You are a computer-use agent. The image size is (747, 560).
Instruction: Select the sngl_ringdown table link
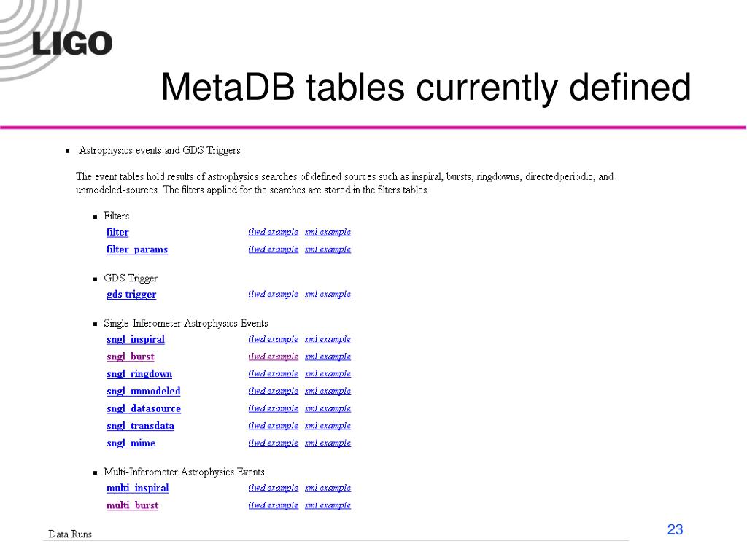point(139,374)
